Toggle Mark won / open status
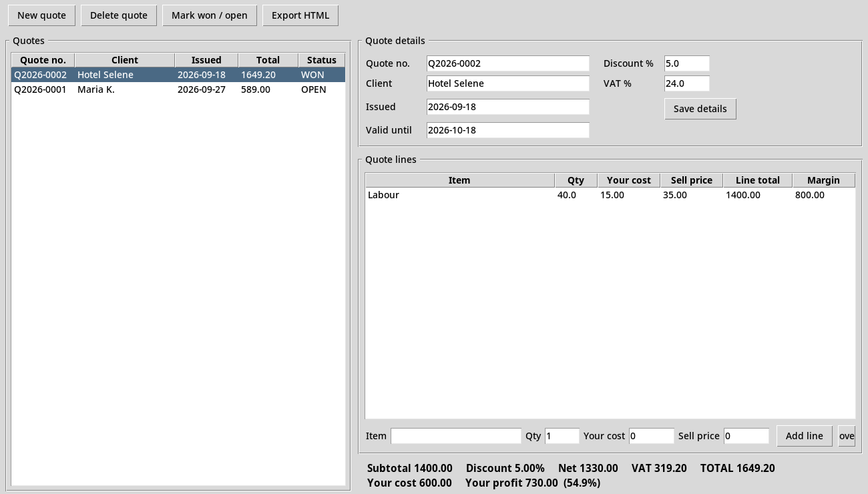 click(x=210, y=15)
